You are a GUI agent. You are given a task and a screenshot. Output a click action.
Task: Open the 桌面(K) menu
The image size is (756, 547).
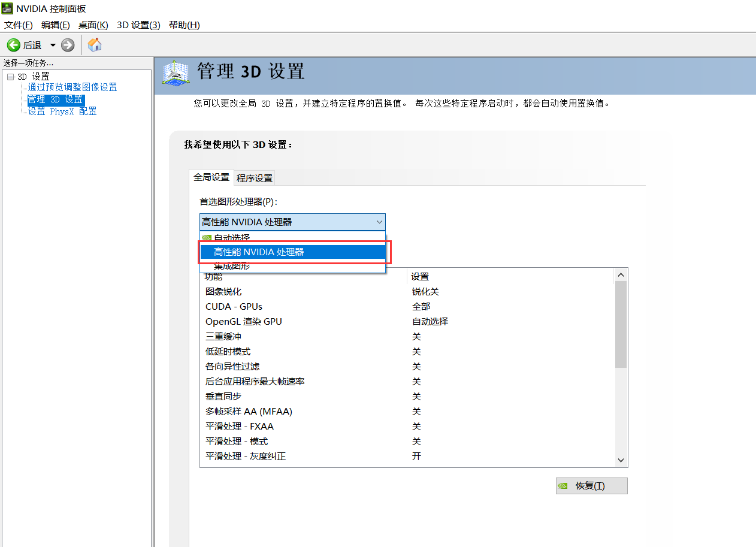point(93,25)
